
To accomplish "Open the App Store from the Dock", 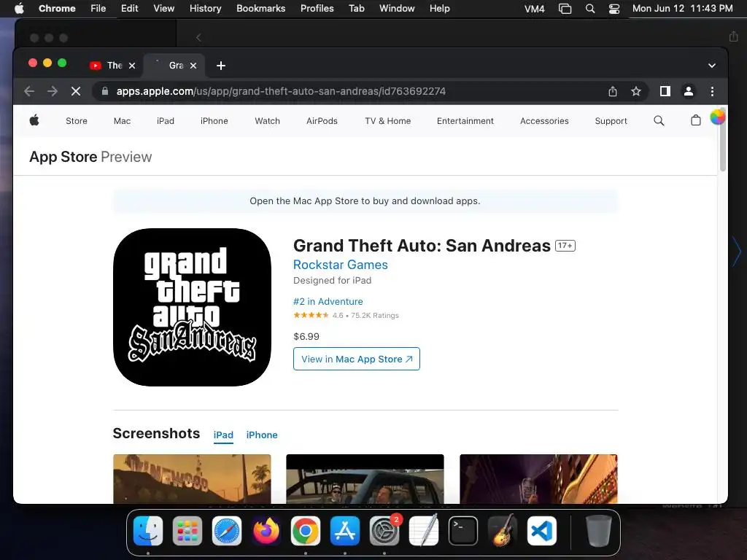I will tap(345, 531).
